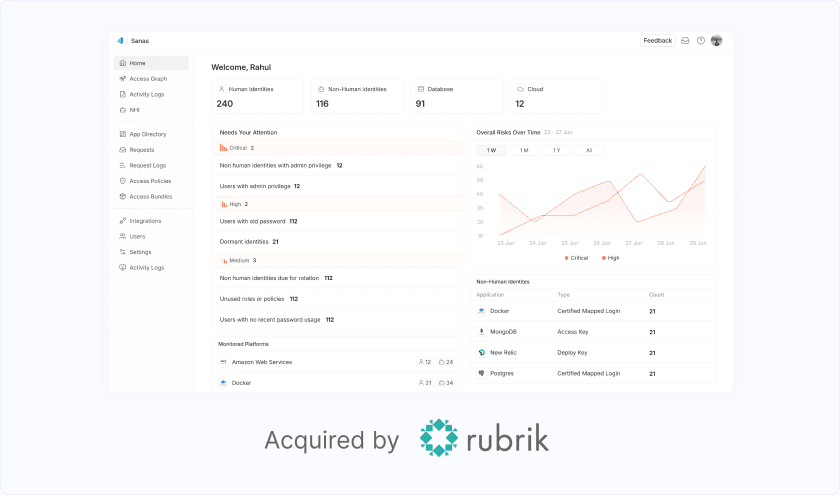
Task: Click the bottom Activity Logs icon
Action: click(123, 267)
